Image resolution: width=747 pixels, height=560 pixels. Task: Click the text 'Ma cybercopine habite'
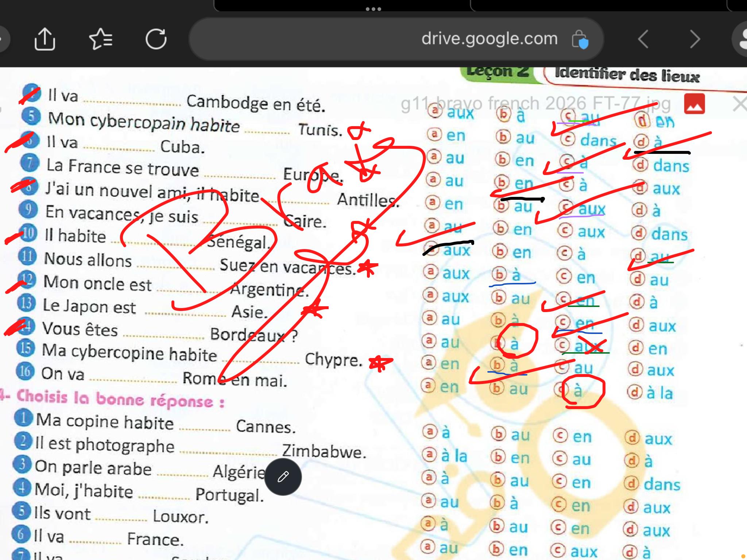[x=129, y=353]
